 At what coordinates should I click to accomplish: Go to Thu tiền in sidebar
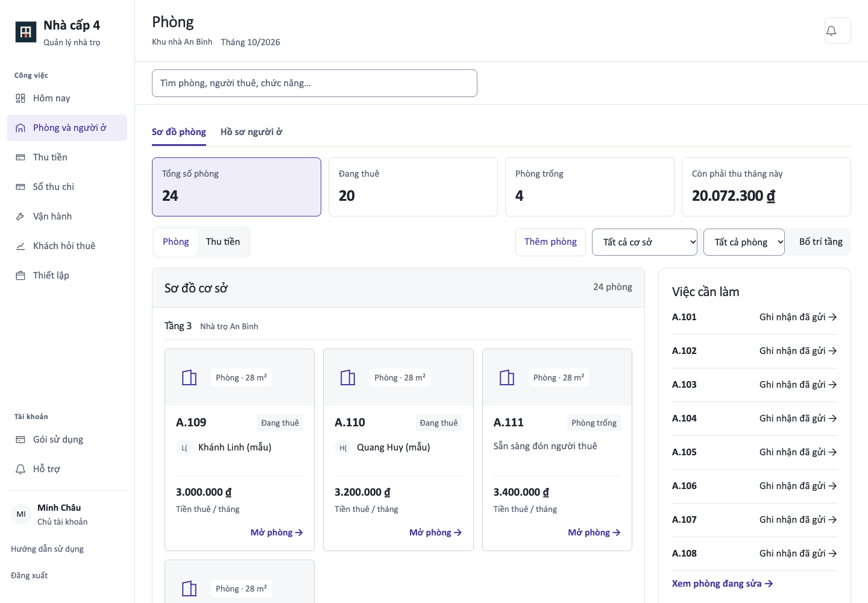(x=67, y=157)
